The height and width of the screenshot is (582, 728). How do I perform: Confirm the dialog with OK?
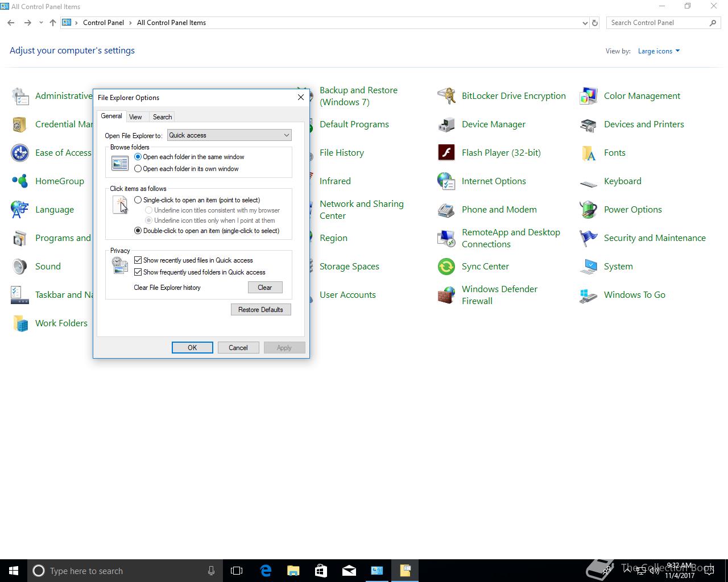(x=192, y=348)
